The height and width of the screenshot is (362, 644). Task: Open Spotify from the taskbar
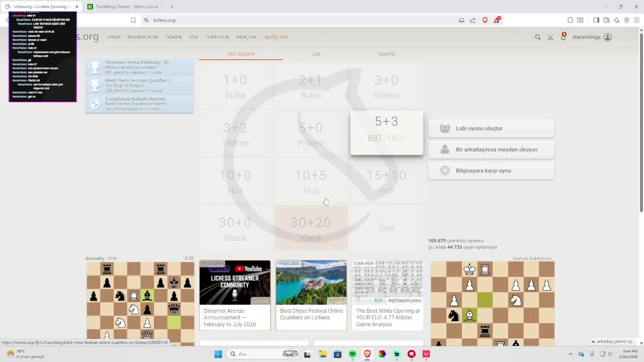[x=352, y=354]
